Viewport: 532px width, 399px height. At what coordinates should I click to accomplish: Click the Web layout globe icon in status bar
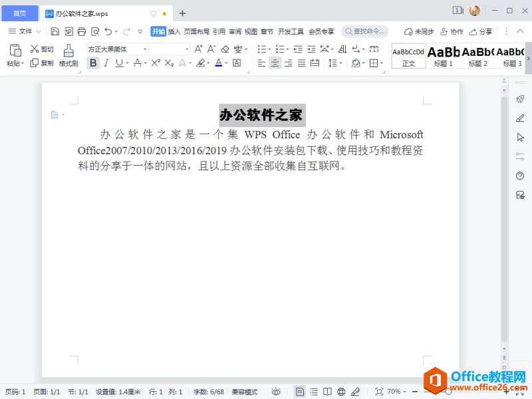coord(341,392)
